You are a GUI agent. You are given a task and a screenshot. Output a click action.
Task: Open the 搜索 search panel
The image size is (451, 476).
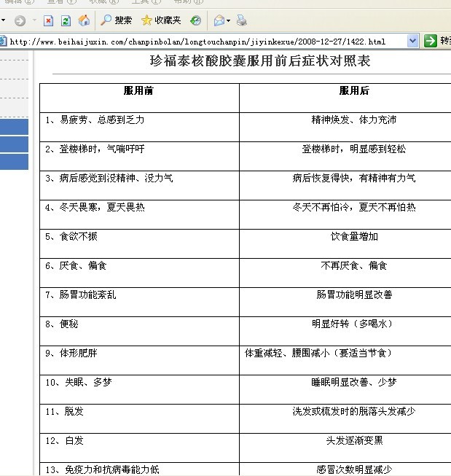(117, 20)
